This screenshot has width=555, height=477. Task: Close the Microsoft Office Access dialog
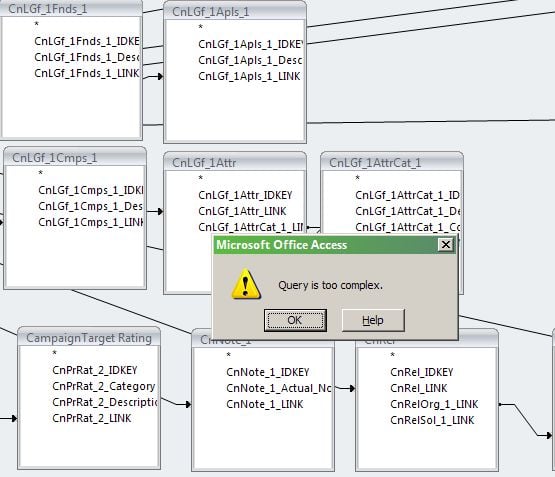coord(446,245)
